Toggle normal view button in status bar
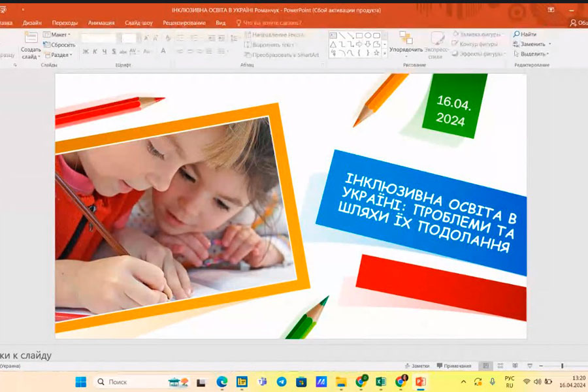The image size is (588, 392). pos(485,366)
